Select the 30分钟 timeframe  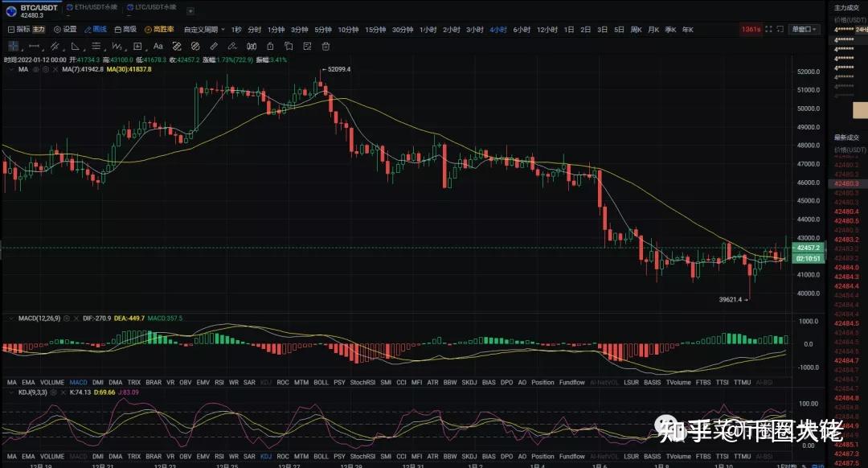point(403,30)
